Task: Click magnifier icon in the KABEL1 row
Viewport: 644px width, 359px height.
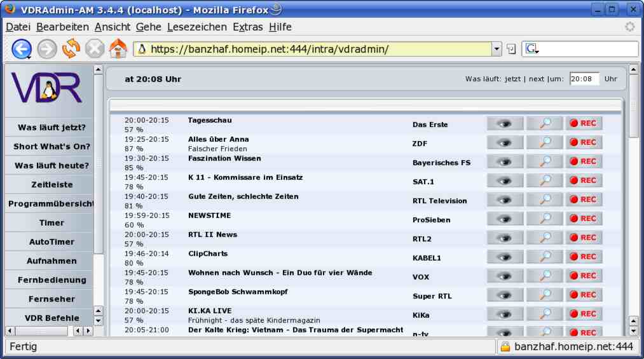Action: pyautogui.click(x=545, y=257)
